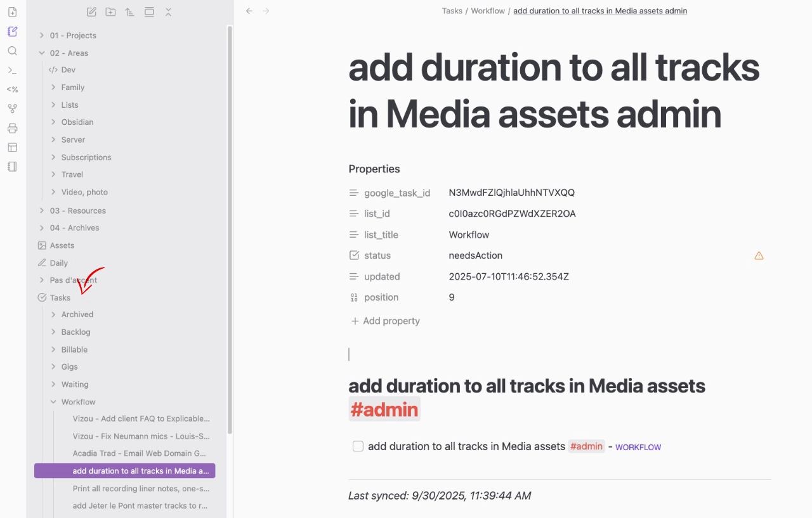Image resolution: width=812 pixels, height=518 pixels.
Task: Click the new note icon in file explorer toolbar
Action: coord(91,12)
